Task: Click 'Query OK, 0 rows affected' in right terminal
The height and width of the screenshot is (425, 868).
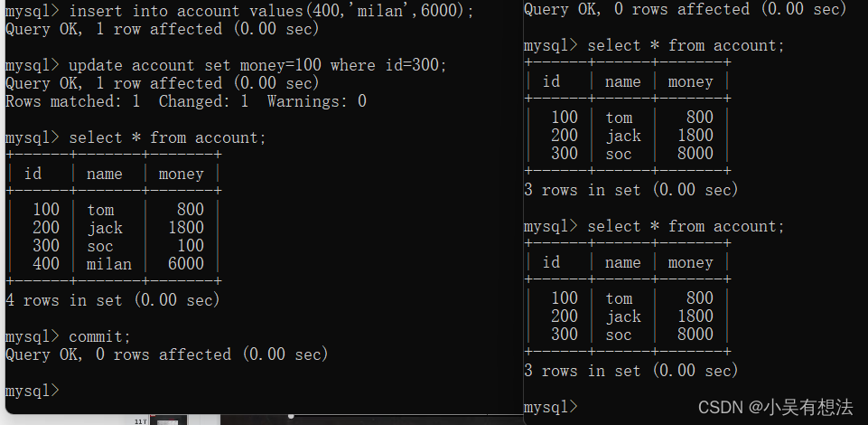Action: pyautogui.click(x=686, y=9)
